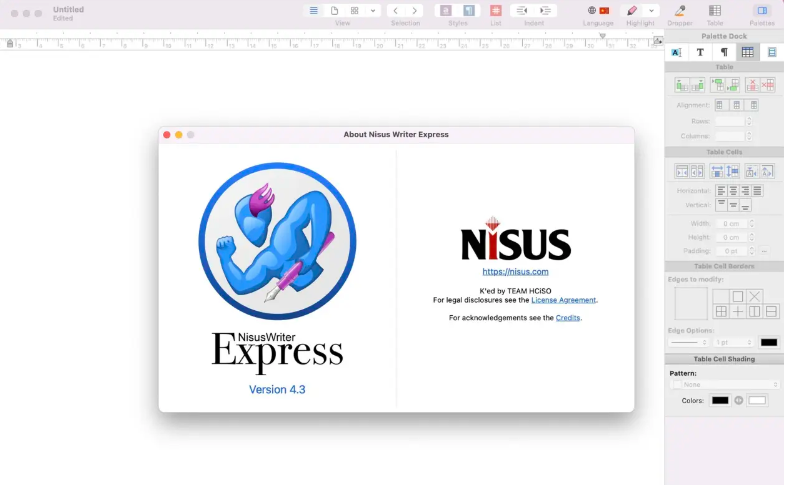786x485 pixels.
Task: Align cell content to top vertically
Action: point(721,205)
